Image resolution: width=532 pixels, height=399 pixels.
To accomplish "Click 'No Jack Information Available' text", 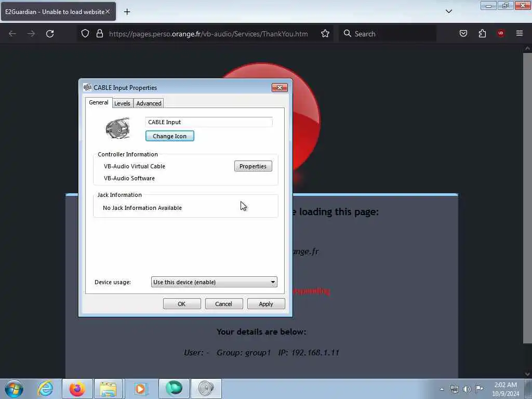I will click(142, 208).
